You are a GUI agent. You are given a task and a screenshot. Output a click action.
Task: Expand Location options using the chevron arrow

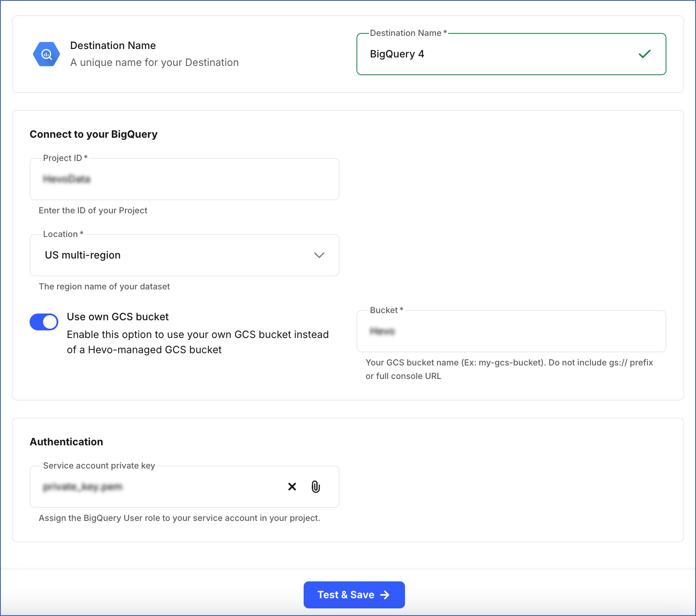point(319,255)
